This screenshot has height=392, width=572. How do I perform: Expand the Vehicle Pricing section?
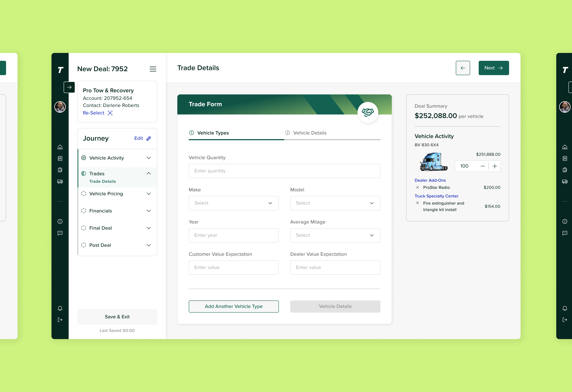[x=149, y=194]
